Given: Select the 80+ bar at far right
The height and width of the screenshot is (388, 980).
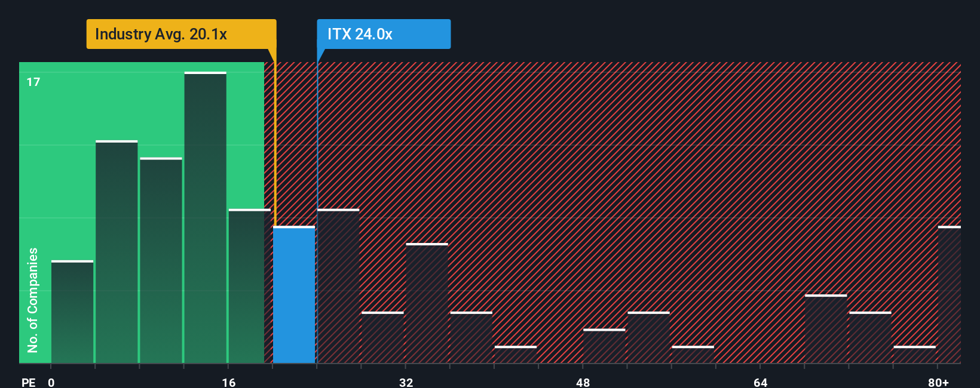Looking at the screenshot, I should (950, 295).
